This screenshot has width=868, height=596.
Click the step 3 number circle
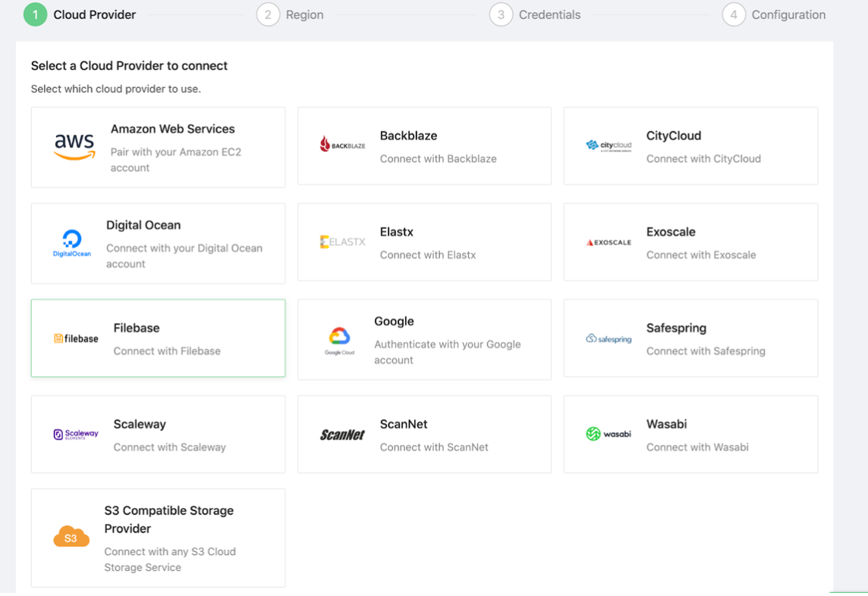tap(501, 14)
